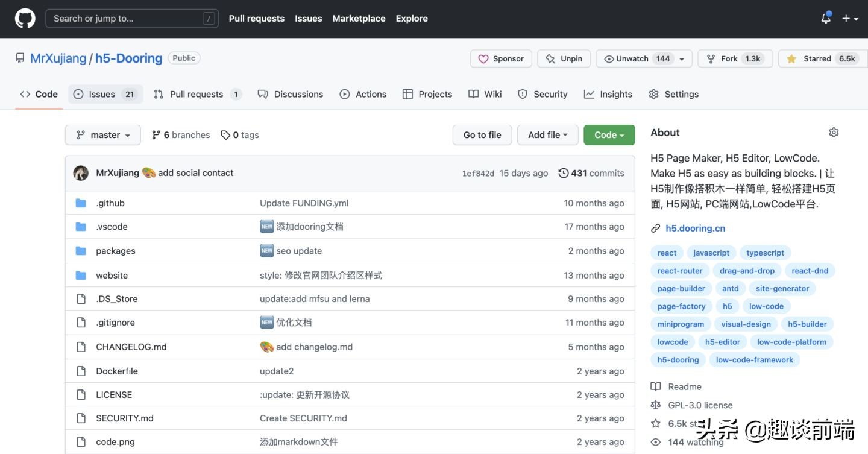Unpin the repository

click(x=564, y=58)
